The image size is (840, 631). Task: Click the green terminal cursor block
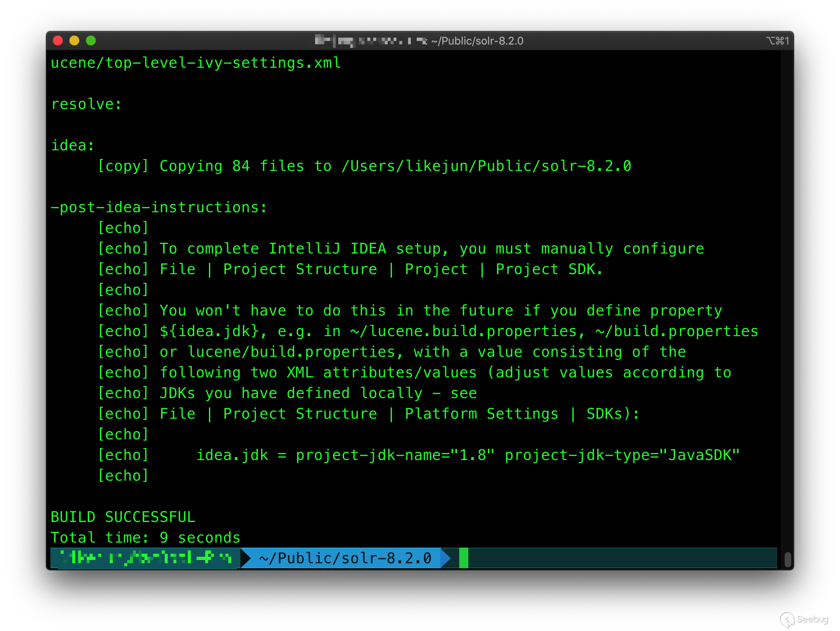(x=464, y=558)
